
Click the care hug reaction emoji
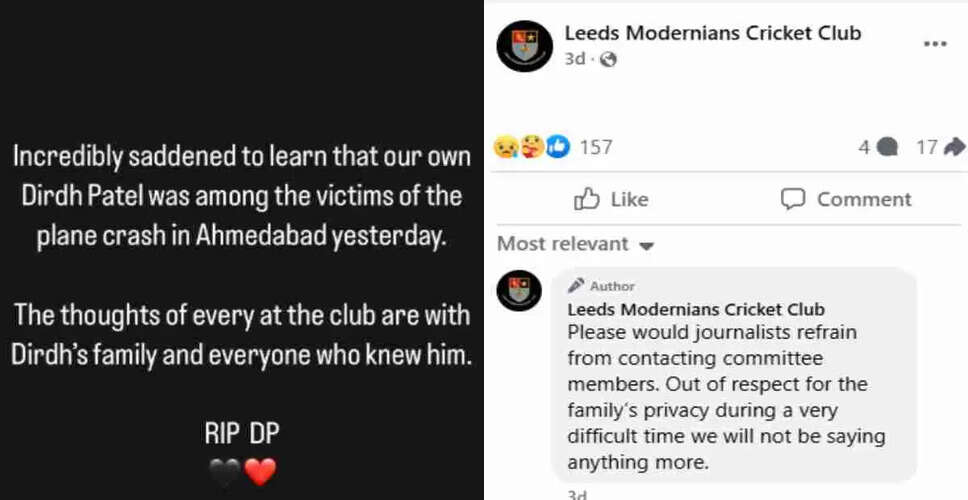pyautogui.click(x=531, y=147)
